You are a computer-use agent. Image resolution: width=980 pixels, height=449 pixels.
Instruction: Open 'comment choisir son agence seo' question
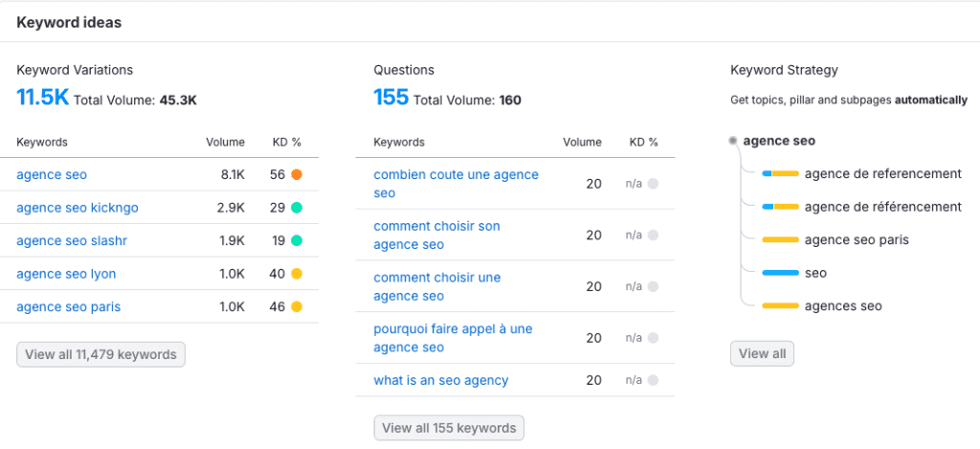[436, 236]
